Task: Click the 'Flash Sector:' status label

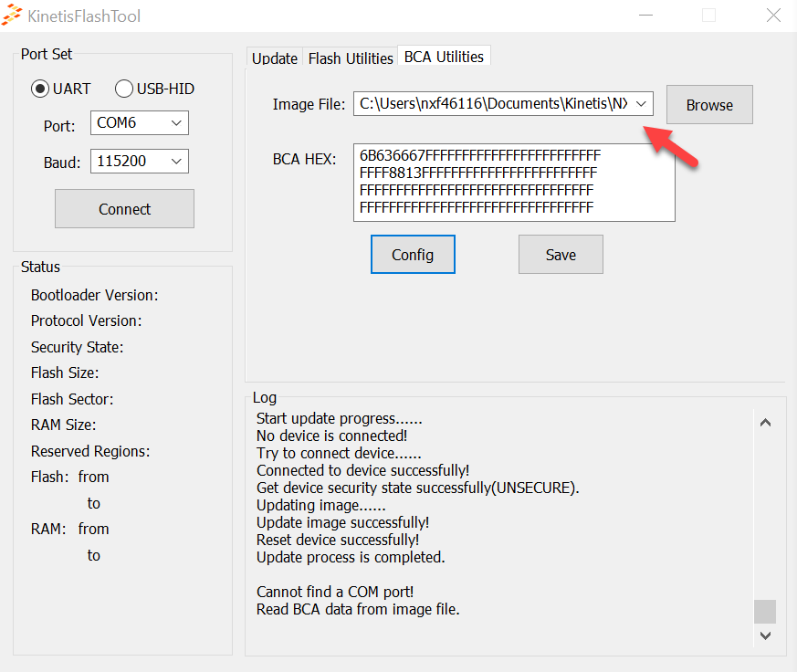Action: (72, 399)
